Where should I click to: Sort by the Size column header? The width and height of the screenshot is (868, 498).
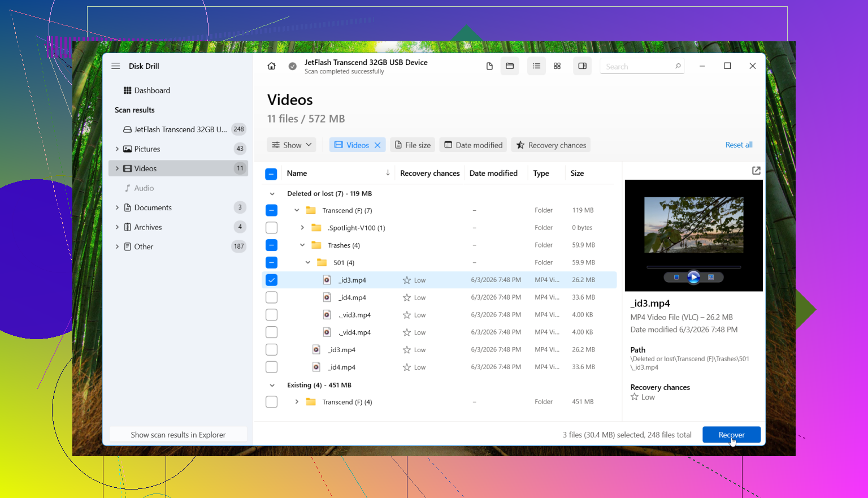577,174
